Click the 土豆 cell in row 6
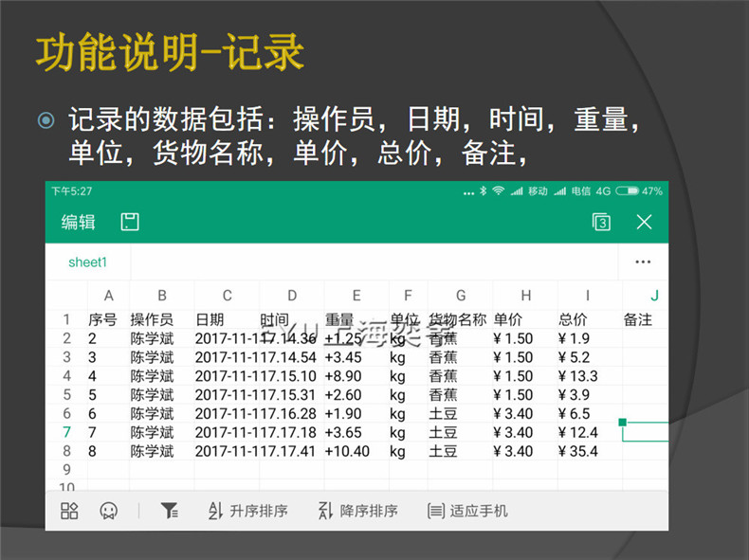Image resolution: width=749 pixels, height=560 pixels. click(x=460, y=413)
